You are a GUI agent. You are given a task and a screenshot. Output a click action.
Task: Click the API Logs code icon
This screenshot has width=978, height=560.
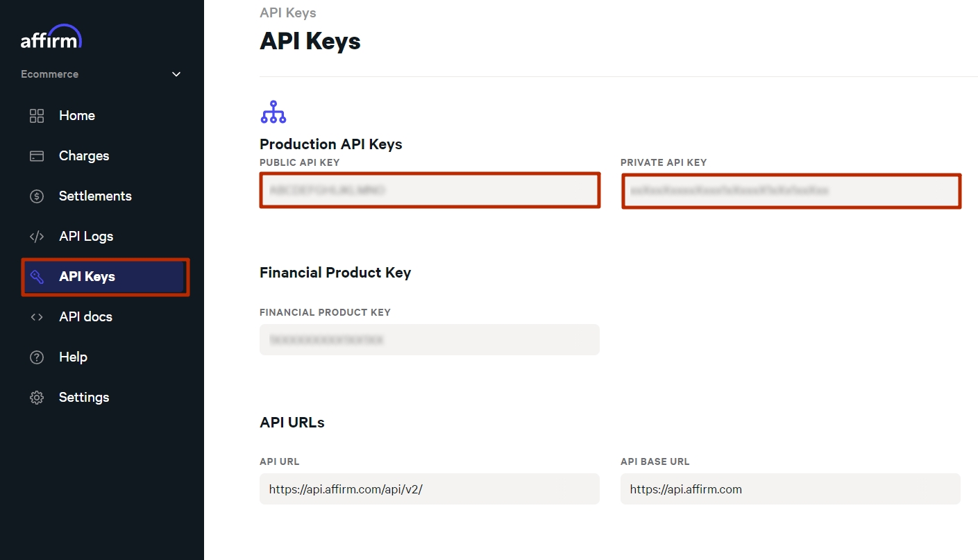click(x=37, y=237)
